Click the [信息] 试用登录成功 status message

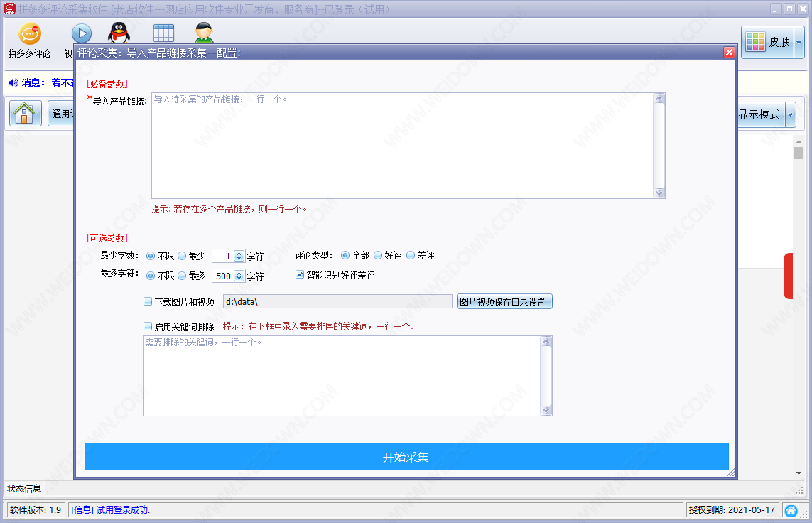[110, 510]
